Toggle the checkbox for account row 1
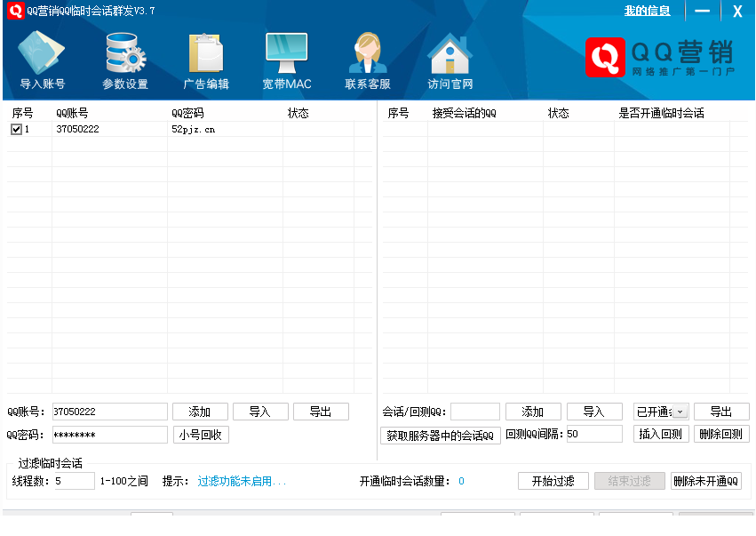The height and width of the screenshot is (536, 756). tap(16, 129)
